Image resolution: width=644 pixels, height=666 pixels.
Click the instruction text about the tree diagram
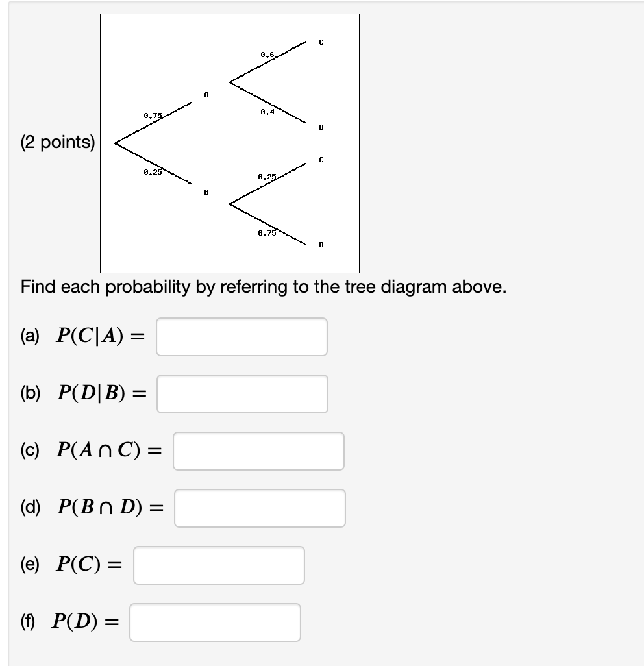(x=263, y=287)
